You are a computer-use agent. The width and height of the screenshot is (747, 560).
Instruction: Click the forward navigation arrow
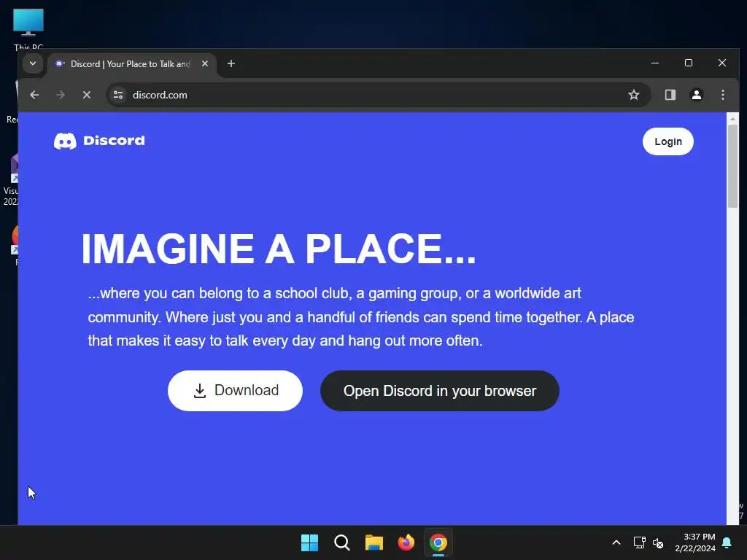[x=61, y=95]
